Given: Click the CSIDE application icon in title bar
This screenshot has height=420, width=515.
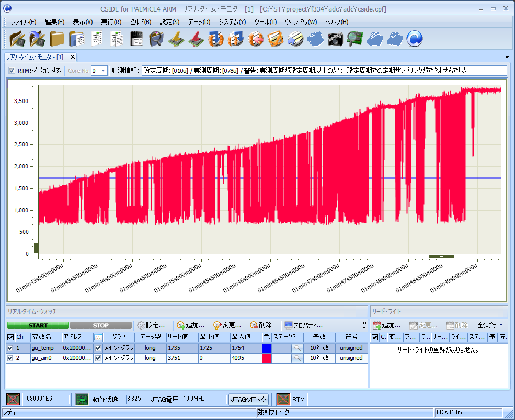Looking at the screenshot, I should click(7, 9).
